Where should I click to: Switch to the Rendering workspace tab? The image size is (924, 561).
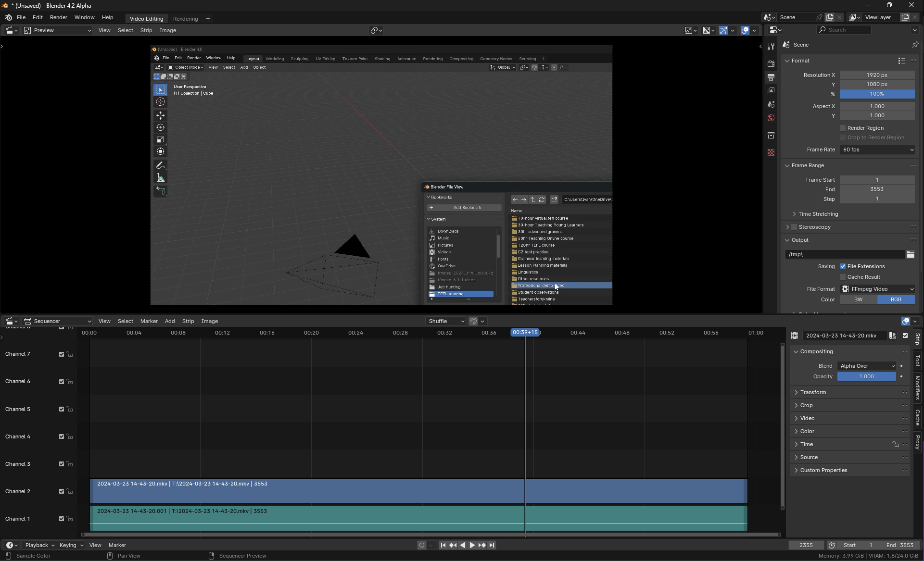[185, 19]
